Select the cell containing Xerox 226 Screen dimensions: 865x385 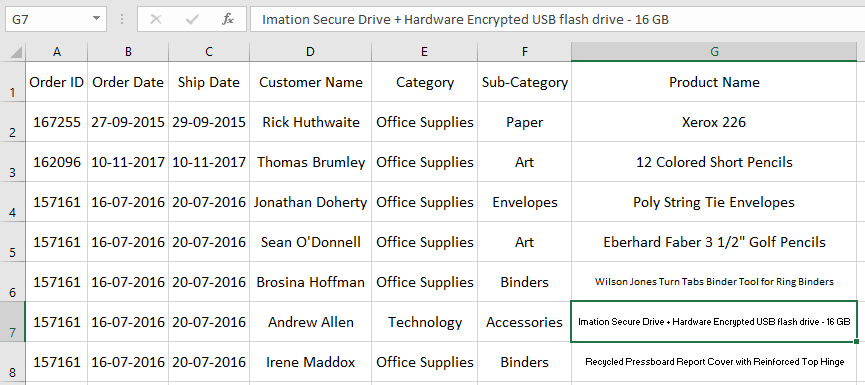[714, 122]
